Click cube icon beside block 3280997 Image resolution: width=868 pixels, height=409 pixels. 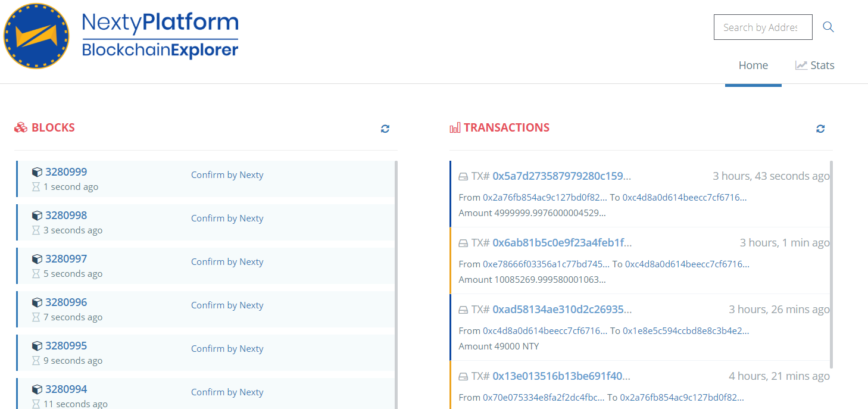[37, 259]
